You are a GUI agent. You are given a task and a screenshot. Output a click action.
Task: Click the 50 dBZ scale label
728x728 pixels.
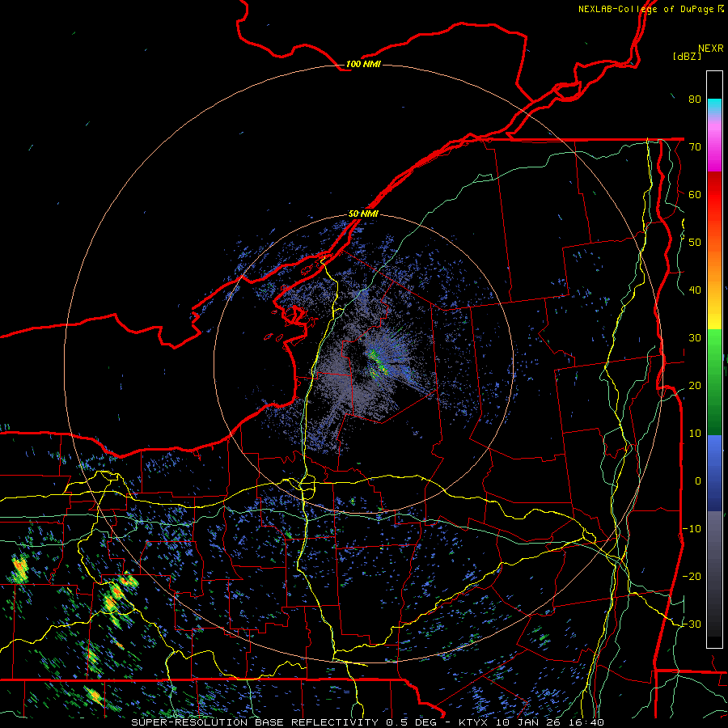click(695, 243)
